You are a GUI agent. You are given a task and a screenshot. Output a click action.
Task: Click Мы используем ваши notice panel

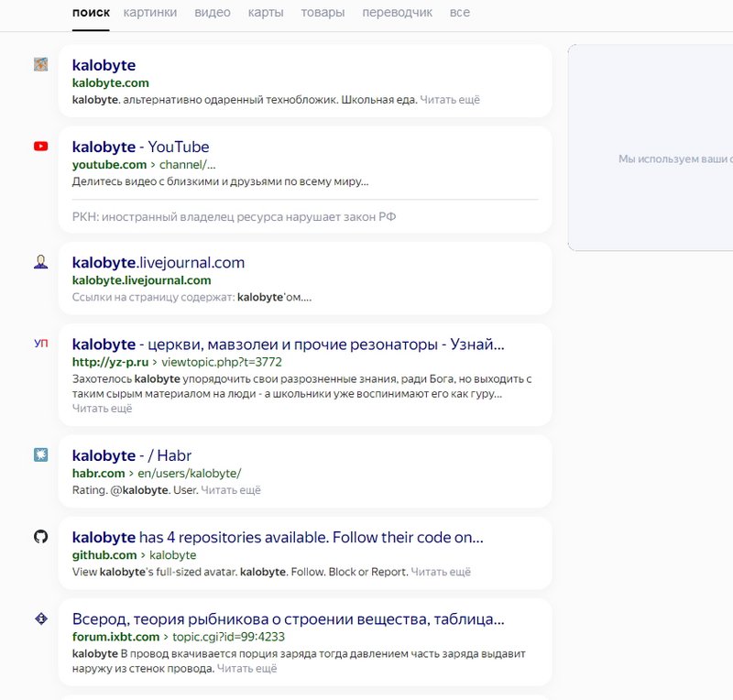(651, 148)
